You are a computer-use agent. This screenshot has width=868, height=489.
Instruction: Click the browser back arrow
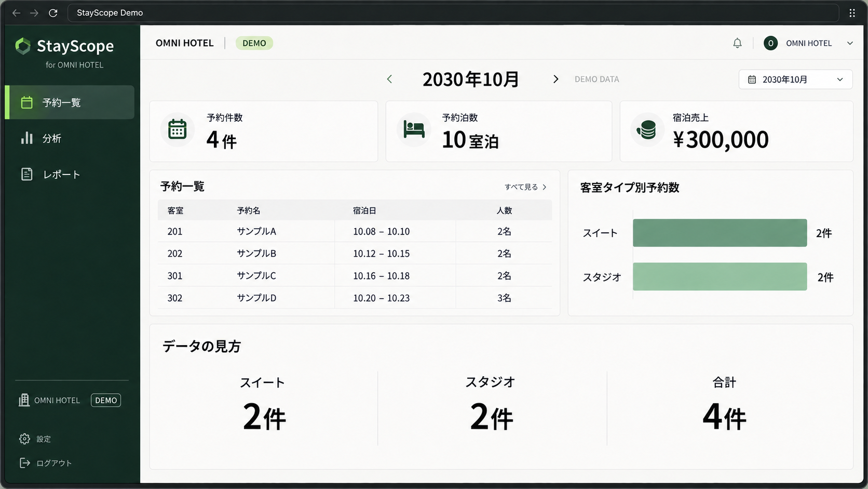[x=17, y=13]
